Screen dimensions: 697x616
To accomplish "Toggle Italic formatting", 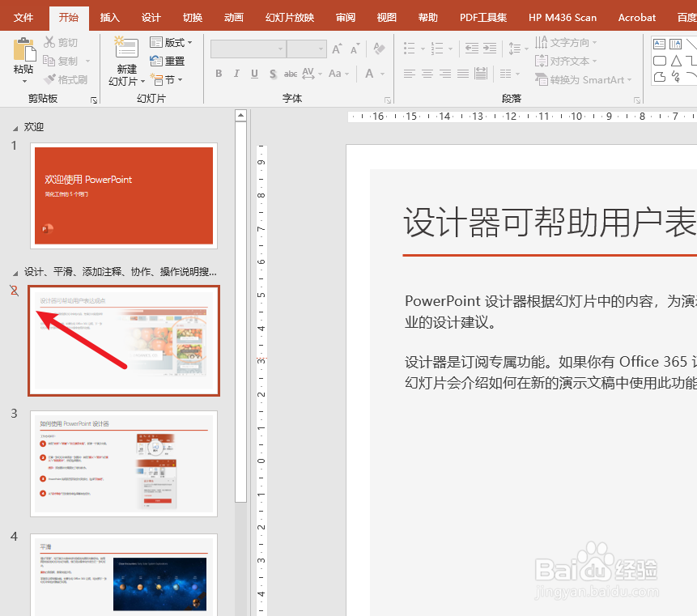I will coord(236,74).
